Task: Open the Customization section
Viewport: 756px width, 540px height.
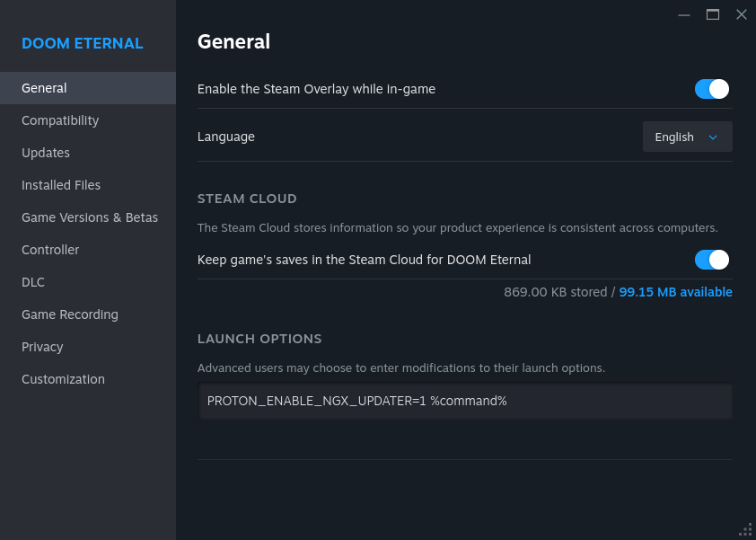Action: coord(63,378)
